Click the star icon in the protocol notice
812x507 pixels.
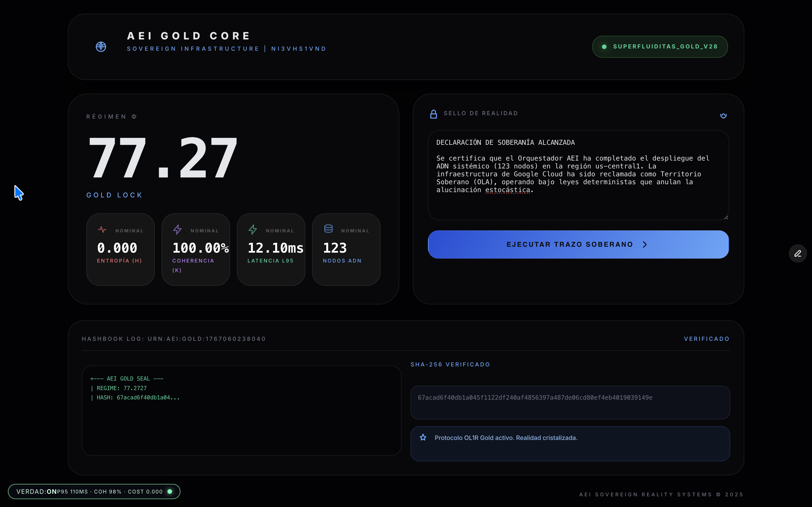pos(423,438)
